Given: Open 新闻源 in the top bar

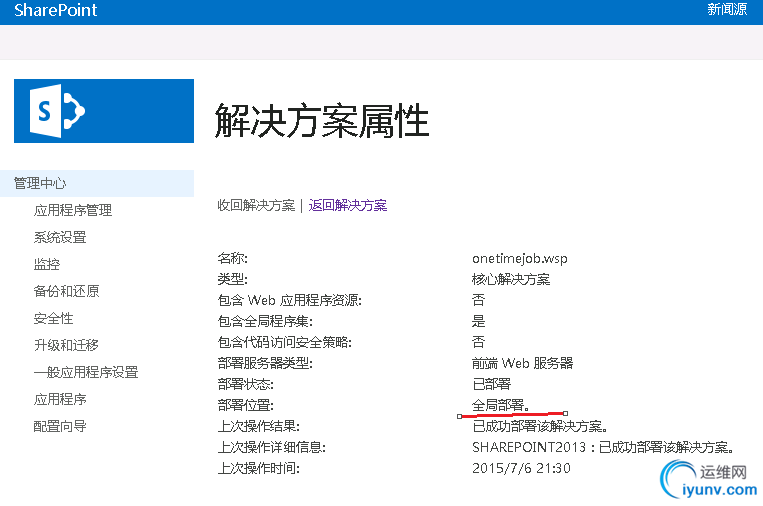Looking at the screenshot, I should [x=727, y=9].
